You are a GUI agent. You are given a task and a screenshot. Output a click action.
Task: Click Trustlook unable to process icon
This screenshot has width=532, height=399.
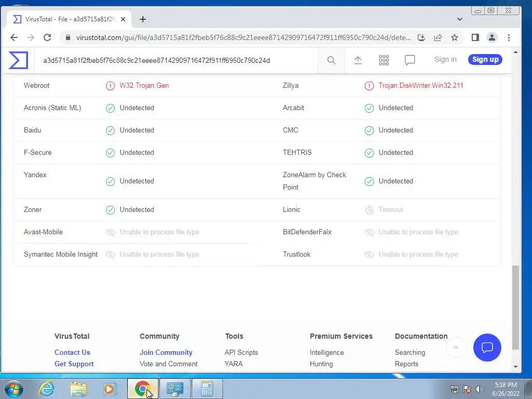click(369, 255)
